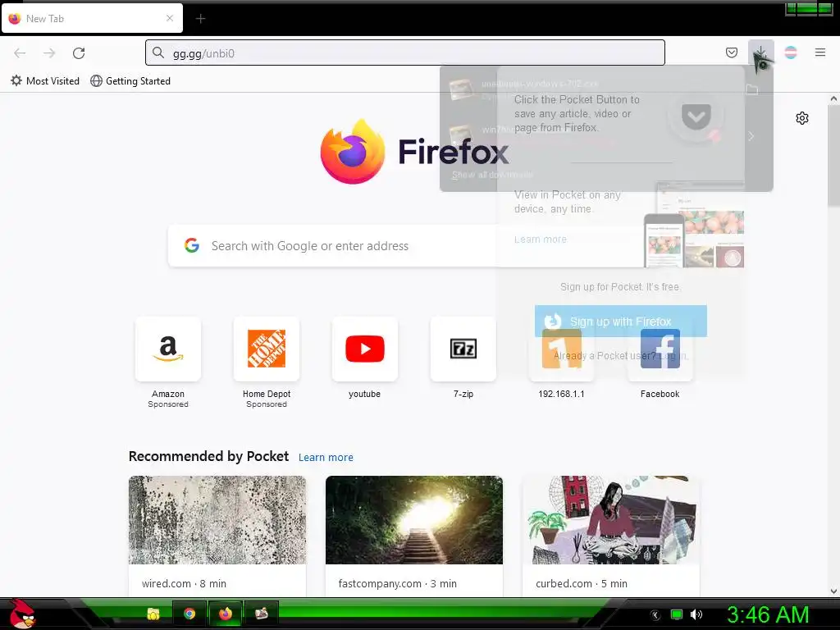The width and height of the screenshot is (840, 630).
Task: Open the Downloads toolbar button
Action: click(x=760, y=52)
